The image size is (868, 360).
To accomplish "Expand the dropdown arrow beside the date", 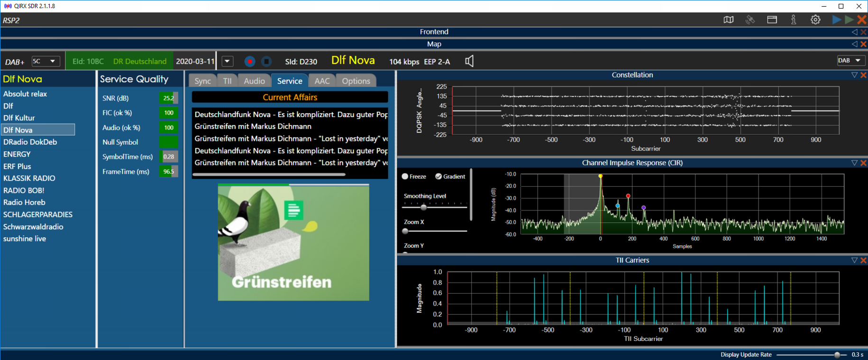I will pyautogui.click(x=228, y=62).
